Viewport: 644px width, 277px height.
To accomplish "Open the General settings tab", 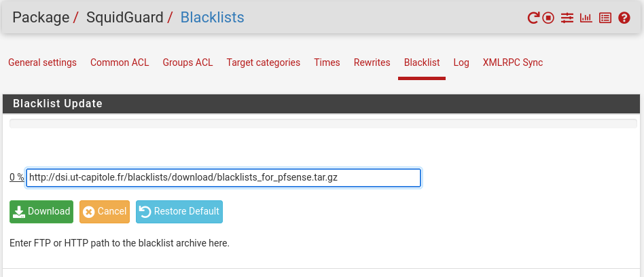I will pos(42,62).
